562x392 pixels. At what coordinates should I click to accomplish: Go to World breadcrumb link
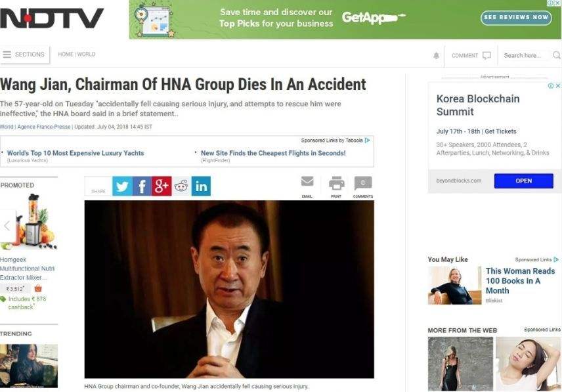click(x=87, y=54)
